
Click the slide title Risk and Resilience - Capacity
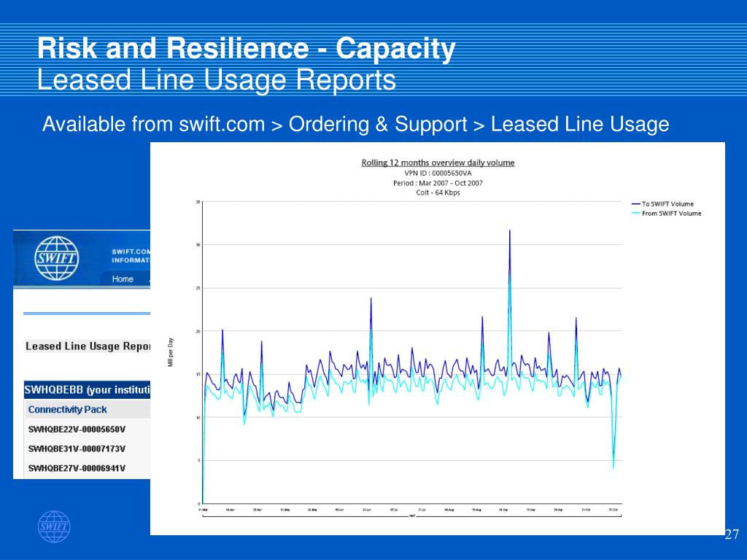(247, 49)
